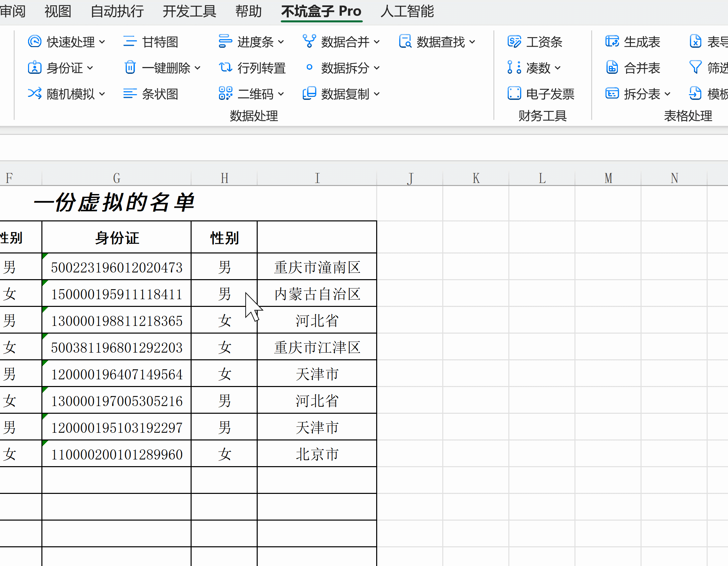Select the 性别 header in column H
728x566 pixels.
pyautogui.click(x=224, y=237)
